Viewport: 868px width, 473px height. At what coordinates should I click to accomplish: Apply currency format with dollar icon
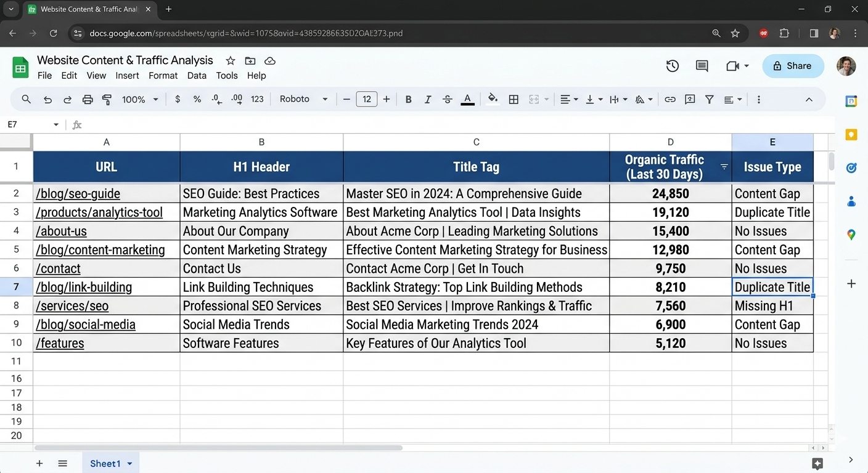click(178, 99)
